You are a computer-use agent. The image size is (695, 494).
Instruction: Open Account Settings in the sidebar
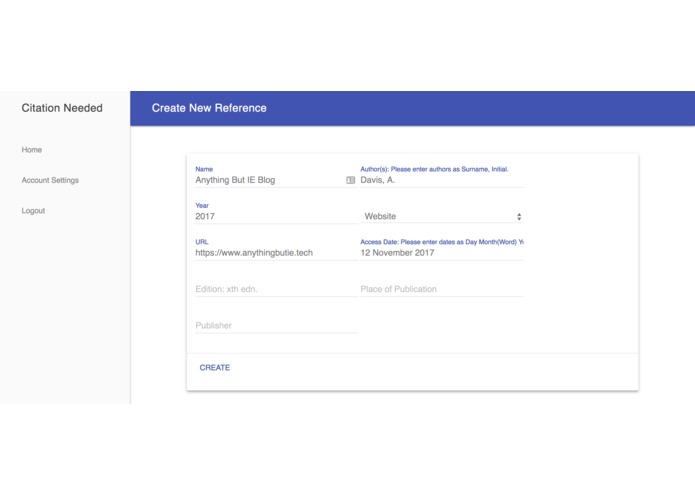[50, 180]
